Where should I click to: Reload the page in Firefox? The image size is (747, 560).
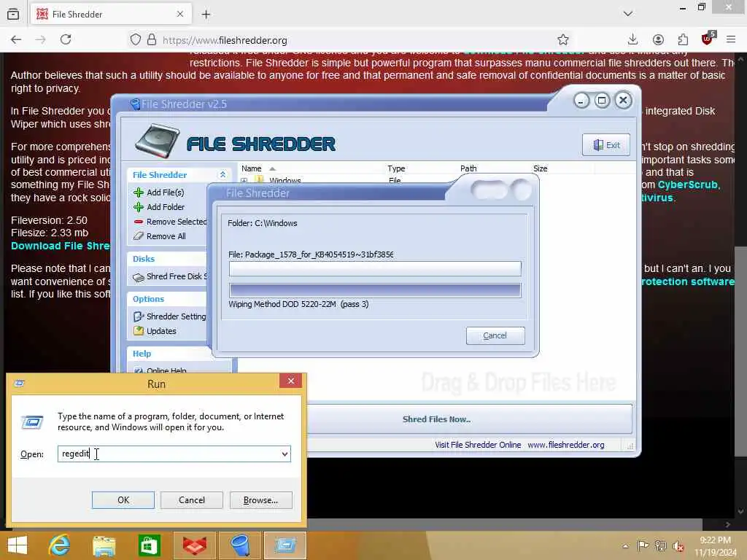pyautogui.click(x=66, y=39)
